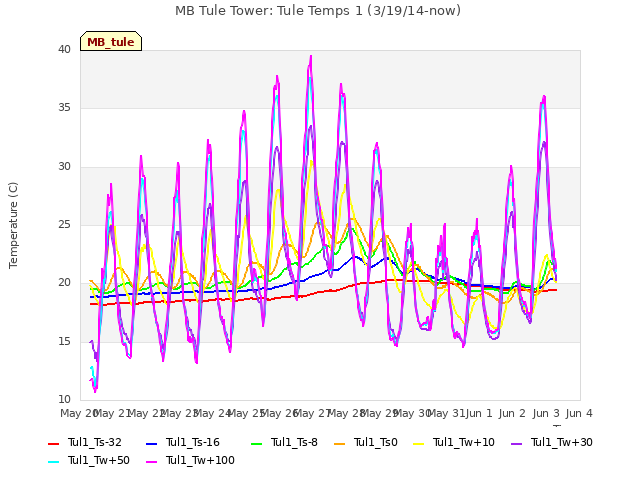The image size is (640, 480).
Task: Click the Jun 1 x-axis label
Action: point(479,413)
